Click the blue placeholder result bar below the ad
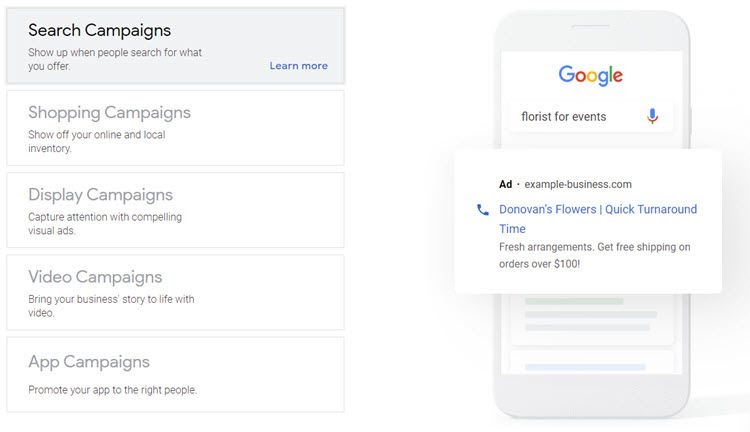Screen dimensions: 750x432 tap(585, 367)
